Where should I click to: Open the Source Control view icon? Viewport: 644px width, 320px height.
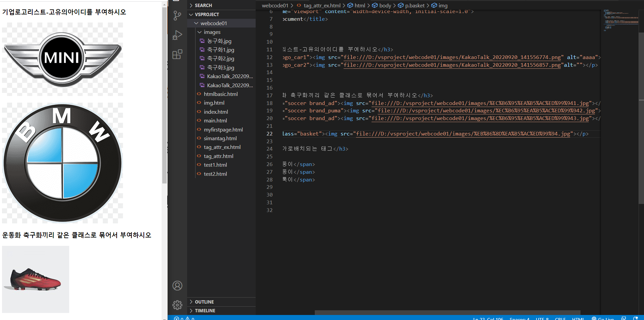177,15
